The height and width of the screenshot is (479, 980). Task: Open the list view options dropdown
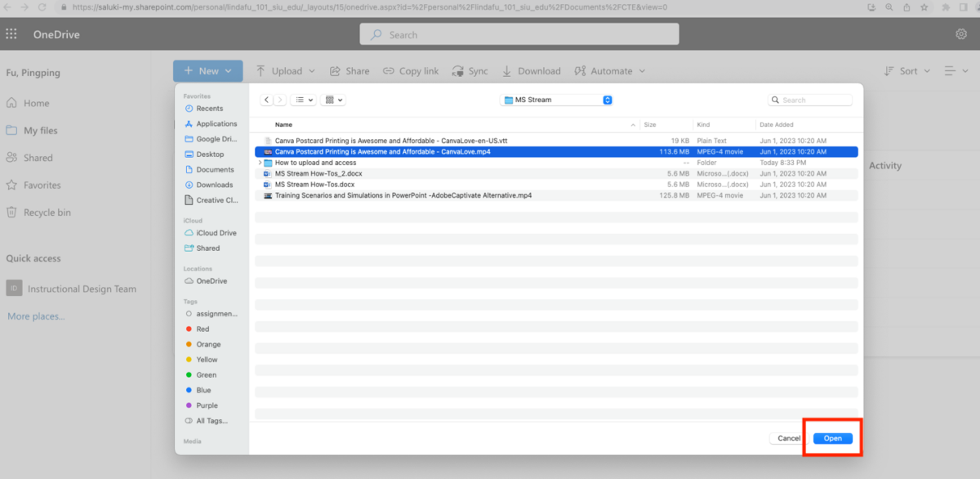(x=304, y=100)
